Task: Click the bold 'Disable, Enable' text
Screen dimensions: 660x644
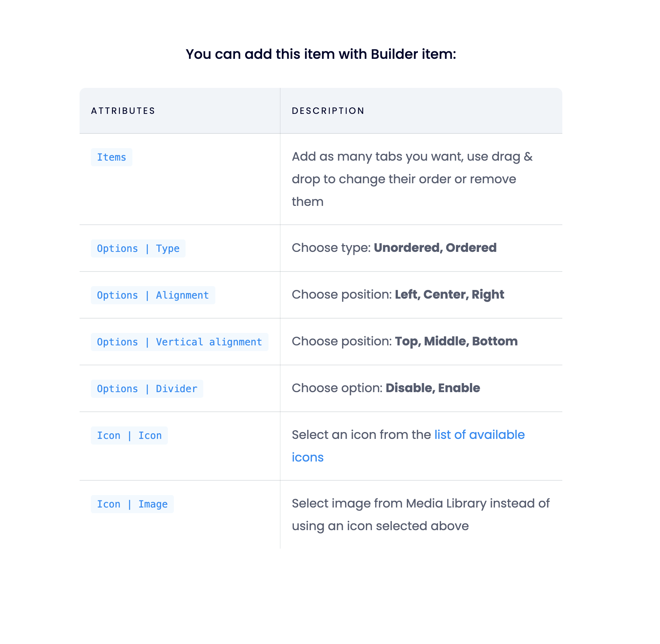Action: click(433, 388)
